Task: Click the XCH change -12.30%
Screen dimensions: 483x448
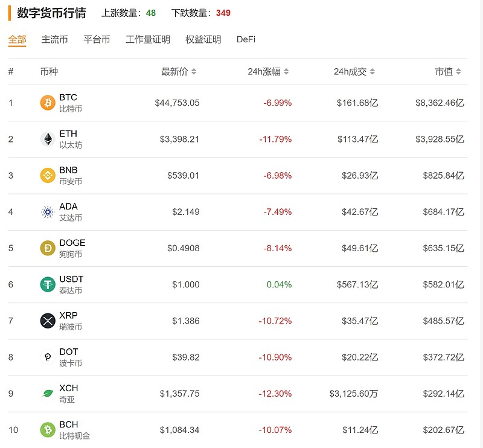Action: point(275,394)
